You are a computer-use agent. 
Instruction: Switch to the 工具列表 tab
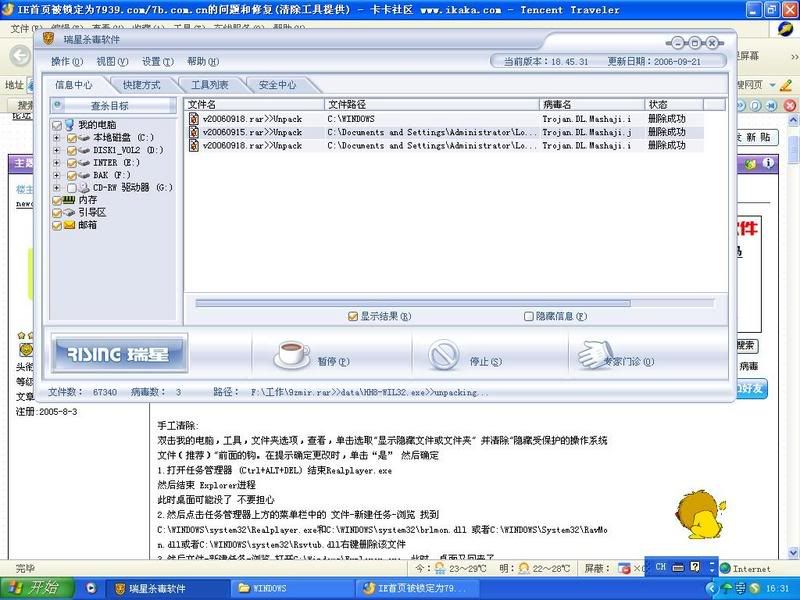point(210,86)
